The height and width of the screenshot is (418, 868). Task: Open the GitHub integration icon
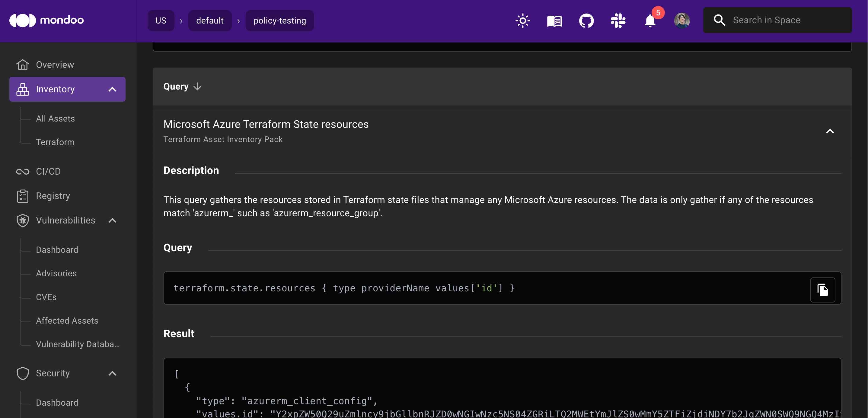586,21
